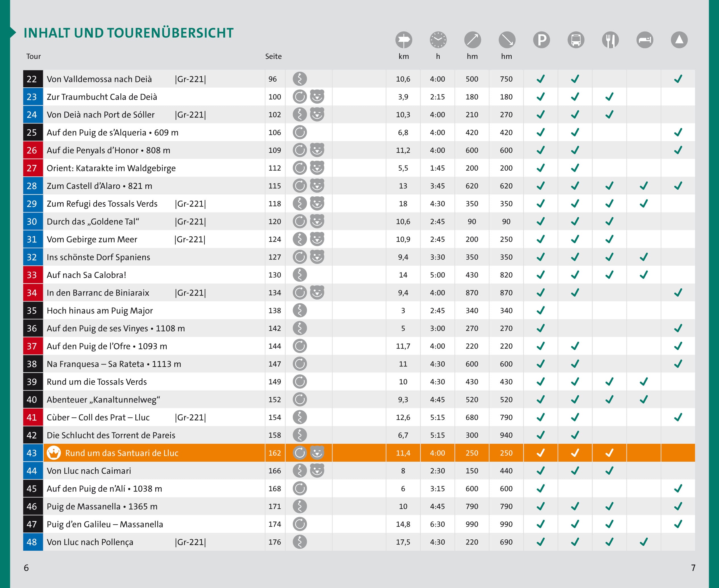Image resolution: width=719 pixels, height=588 pixels.
Task: Click the Seite column header
Action: (x=273, y=57)
